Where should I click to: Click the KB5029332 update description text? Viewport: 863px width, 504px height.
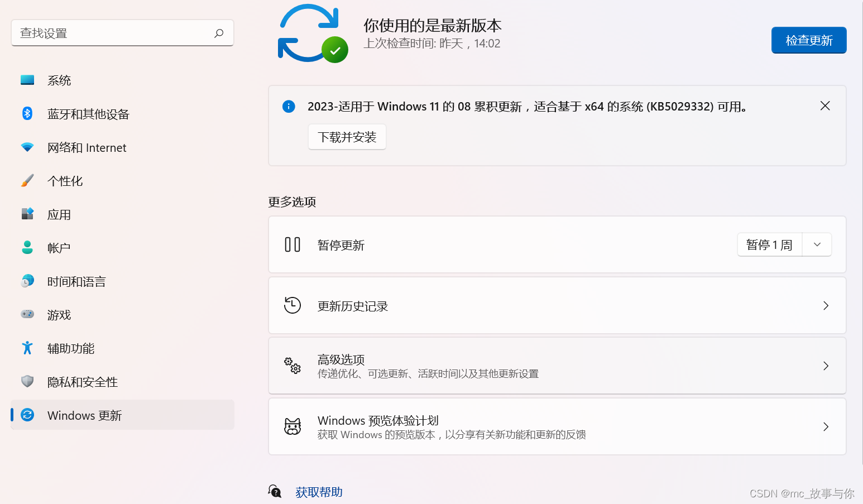tap(528, 106)
